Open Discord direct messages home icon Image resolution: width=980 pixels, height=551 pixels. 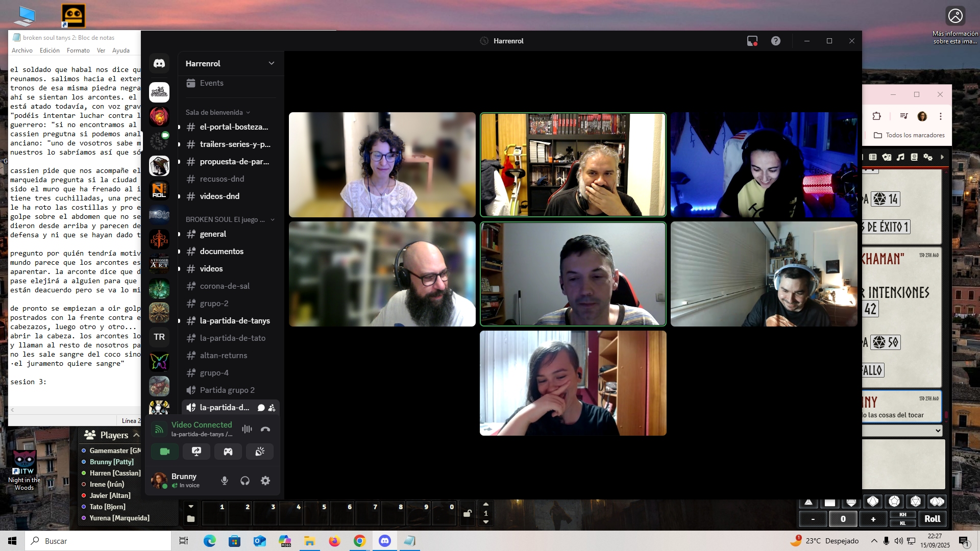tap(159, 64)
